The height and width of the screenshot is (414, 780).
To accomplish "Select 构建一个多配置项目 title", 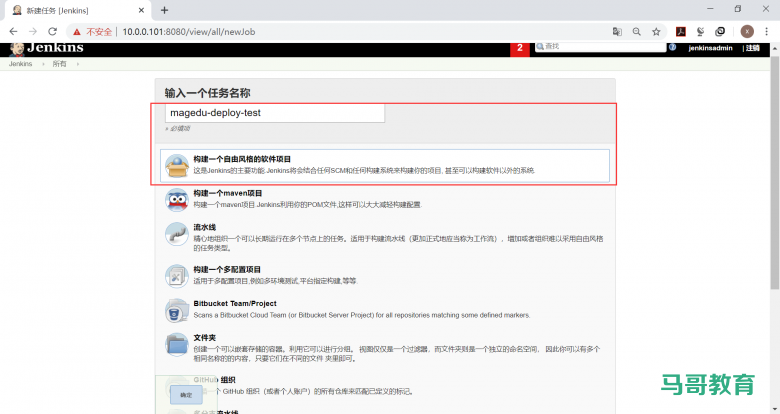I will (227, 270).
